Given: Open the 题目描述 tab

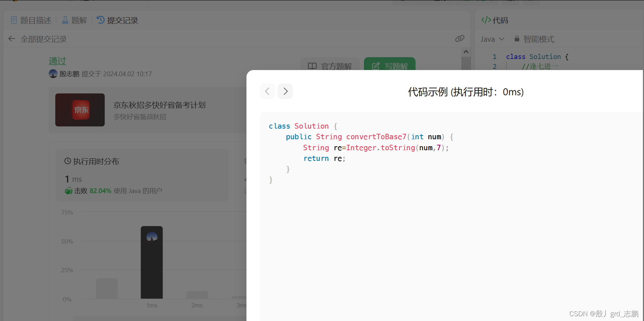Looking at the screenshot, I should (x=31, y=20).
